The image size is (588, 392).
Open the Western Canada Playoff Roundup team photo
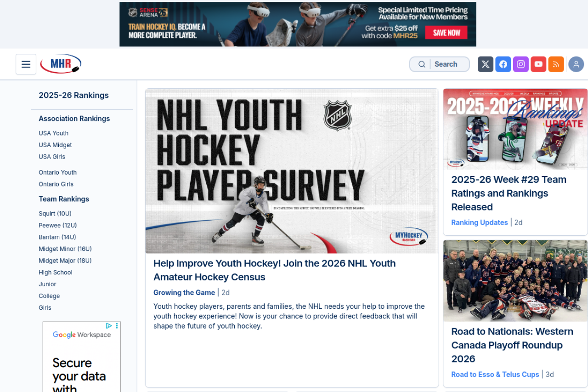point(515,280)
